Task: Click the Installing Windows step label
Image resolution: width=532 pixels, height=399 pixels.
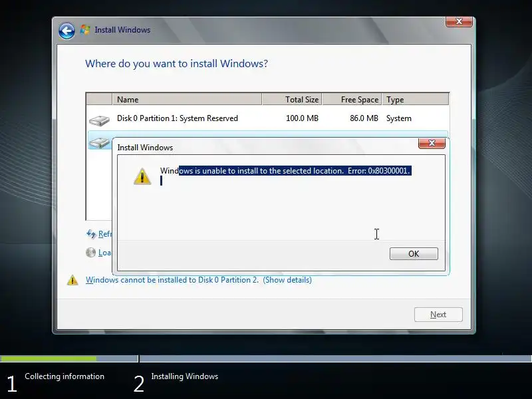Action: tap(185, 376)
